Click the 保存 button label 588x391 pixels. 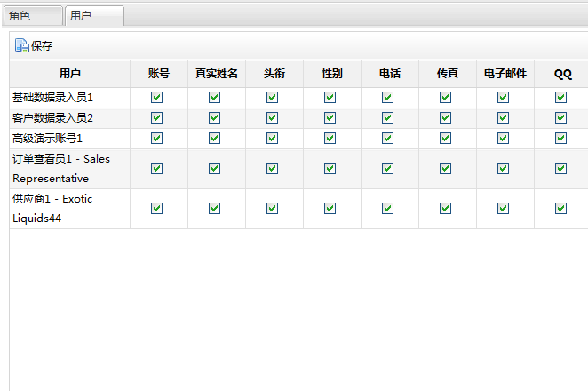[x=42, y=46]
